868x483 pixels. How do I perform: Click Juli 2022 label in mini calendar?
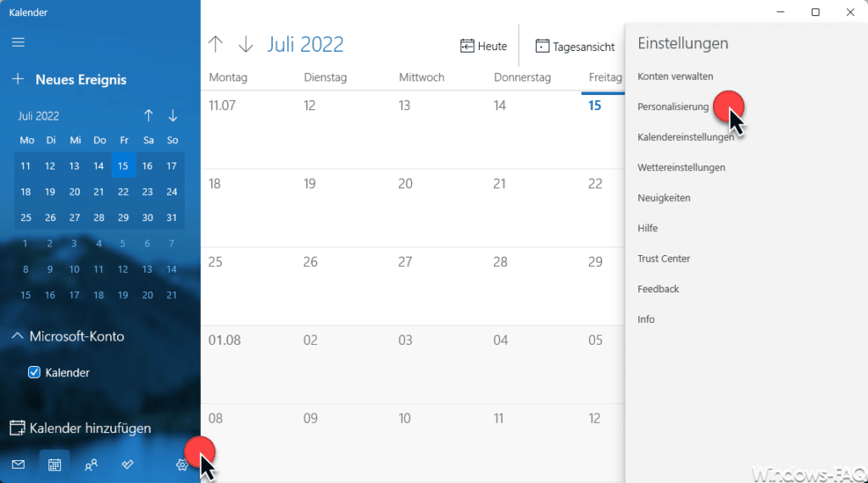click(x=38, y=116)
